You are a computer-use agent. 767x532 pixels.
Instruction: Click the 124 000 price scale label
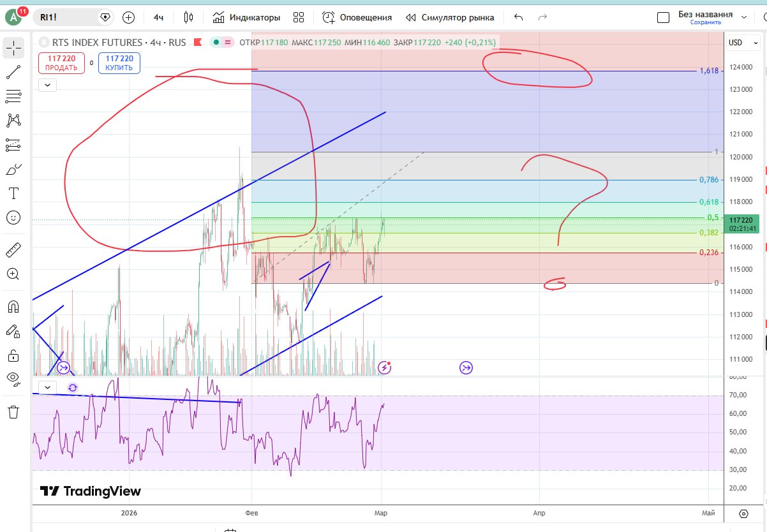[740, 67]
